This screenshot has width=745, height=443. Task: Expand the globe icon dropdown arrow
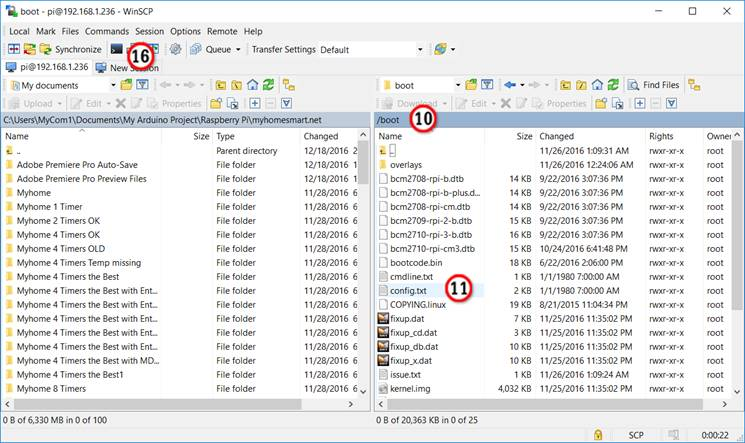453,49
